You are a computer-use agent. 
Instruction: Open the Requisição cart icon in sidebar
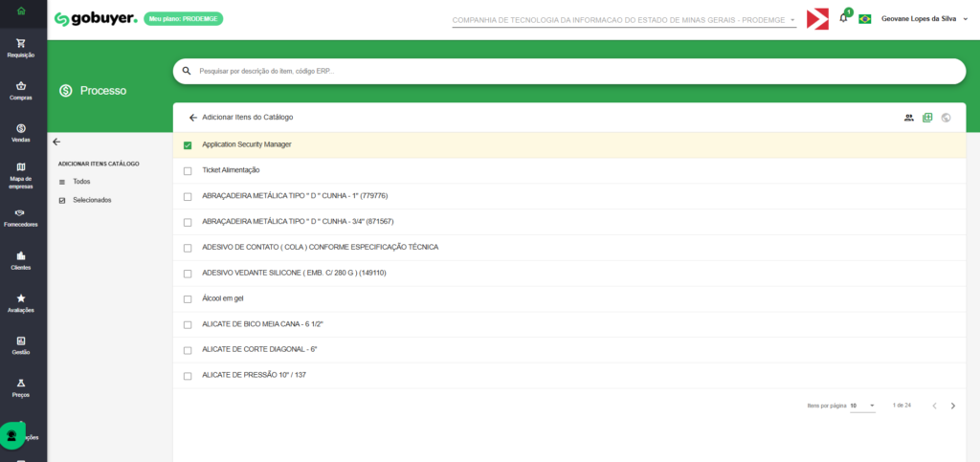21,44
